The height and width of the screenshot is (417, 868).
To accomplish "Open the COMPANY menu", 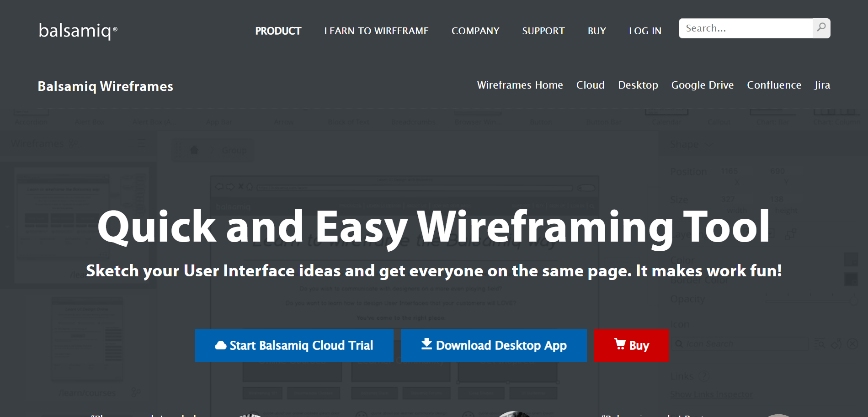I will coord(475,31).
